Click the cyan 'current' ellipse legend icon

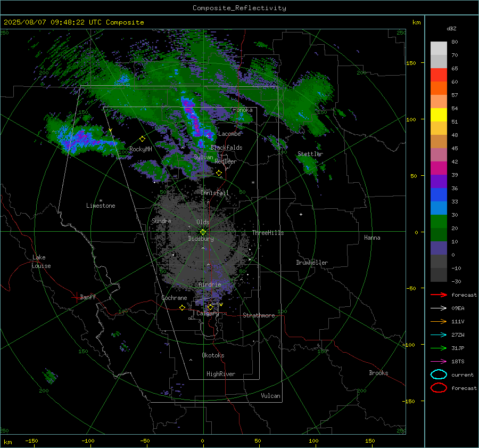click(x=439, y=374)
